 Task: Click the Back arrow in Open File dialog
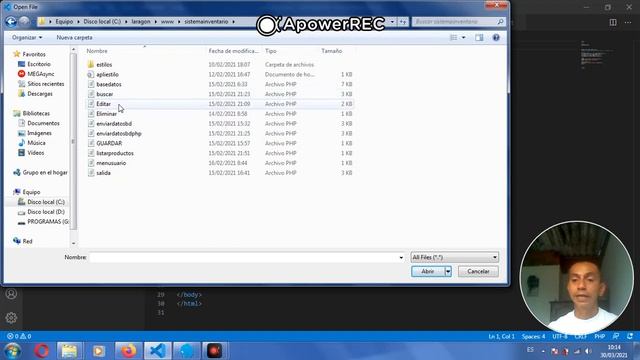point(11,22)
